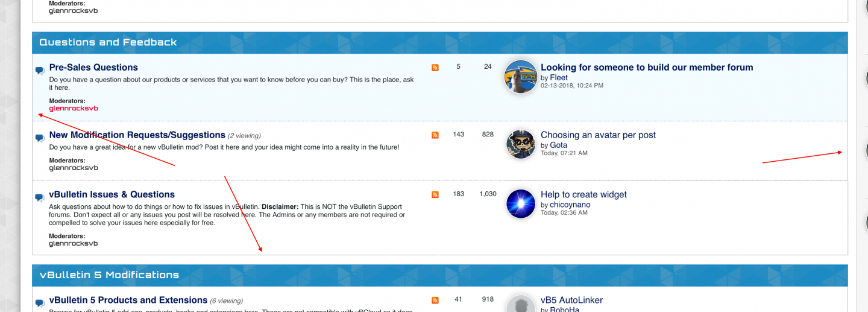This screenshot has width=868, height=312.
Task: Click vBulletin 5 Products forum status icon
Action: (40, 303)
